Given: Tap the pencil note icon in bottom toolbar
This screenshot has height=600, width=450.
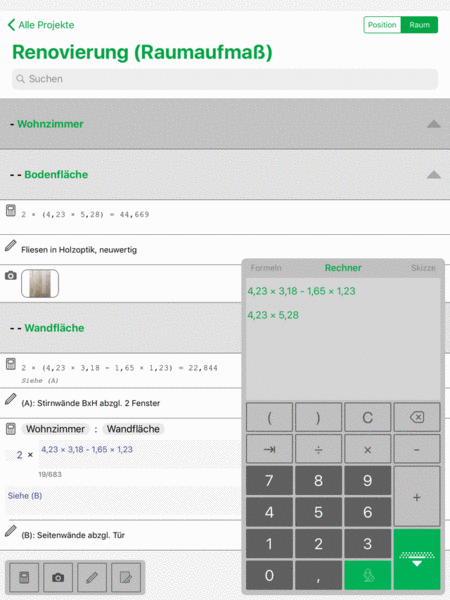Looking at the screenshot, I should [92, 577].
